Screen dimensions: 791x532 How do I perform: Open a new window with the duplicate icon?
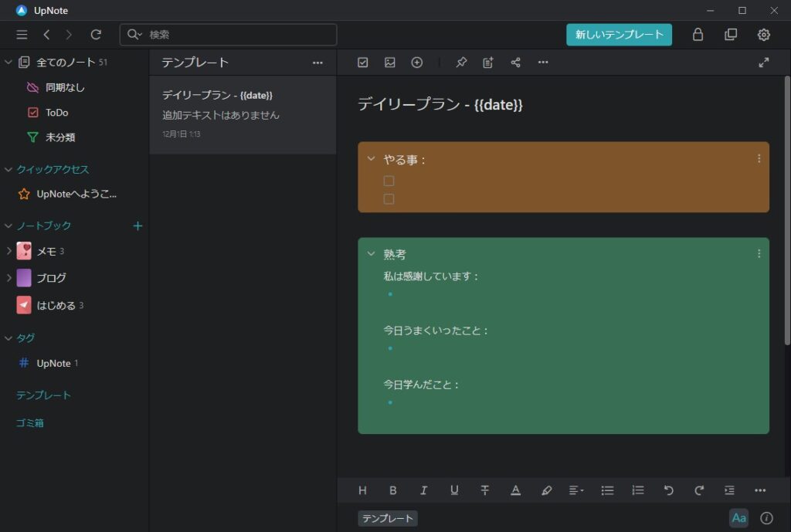(729, 35)
